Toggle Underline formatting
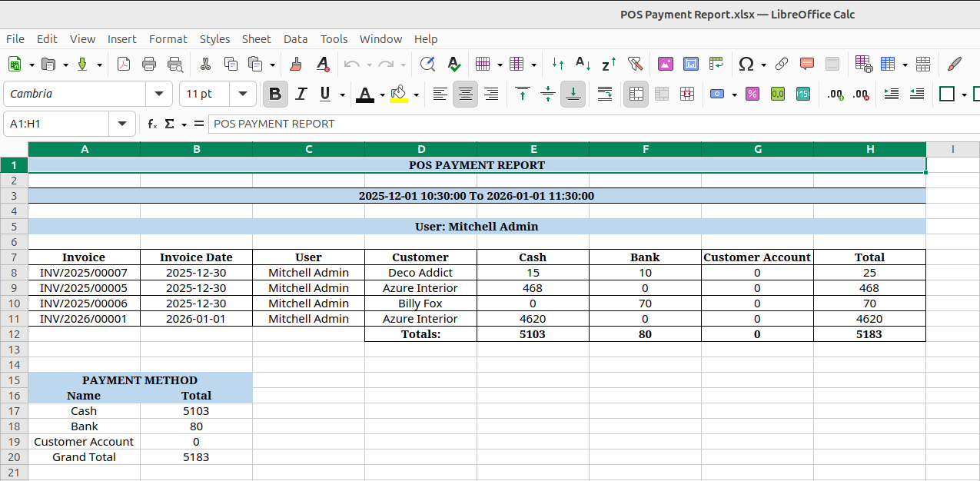Screen dimensions: 980x481 pyautogui.click(x=325, y=94)
